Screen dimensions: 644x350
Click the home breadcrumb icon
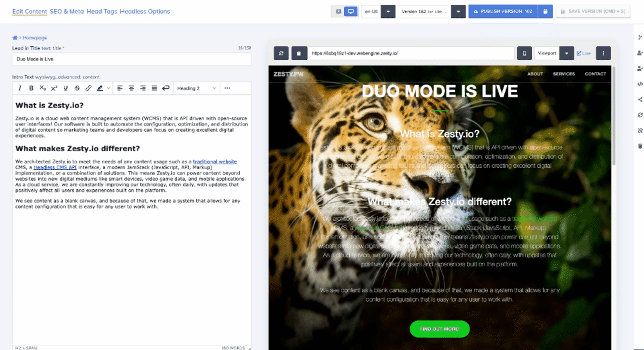(x=15, y=38)
